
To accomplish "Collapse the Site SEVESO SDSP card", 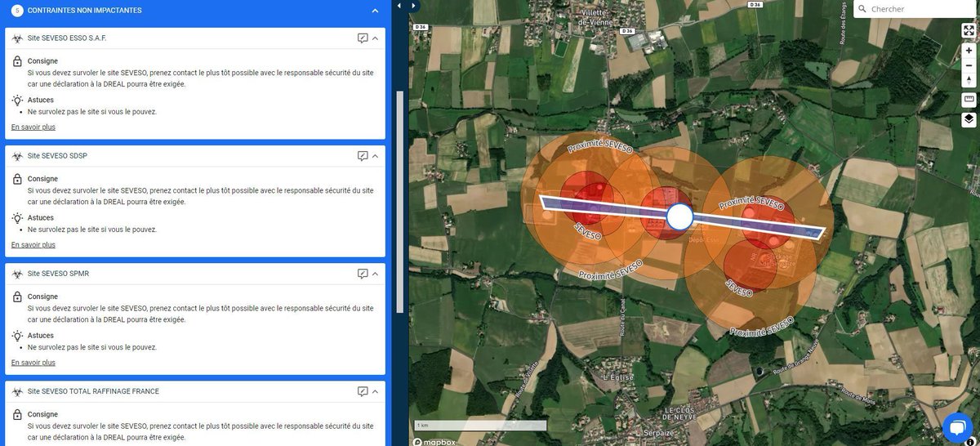I will (375, 156).
